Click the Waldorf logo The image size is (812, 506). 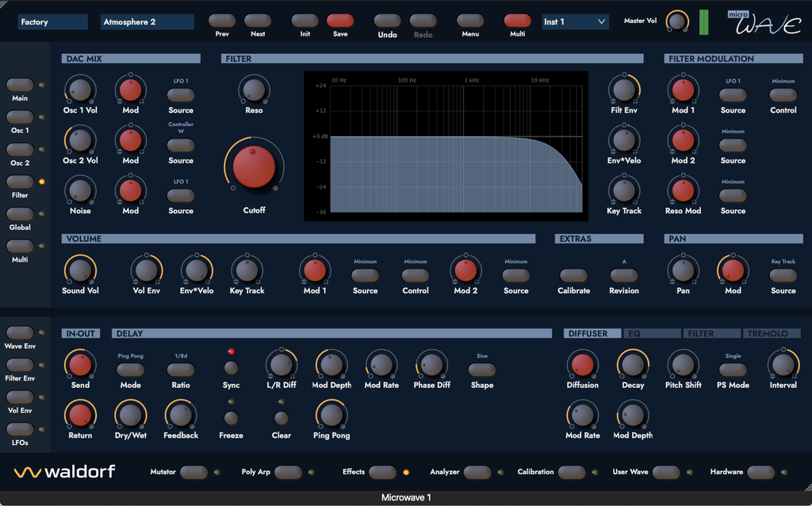click(x=65, y=471)
